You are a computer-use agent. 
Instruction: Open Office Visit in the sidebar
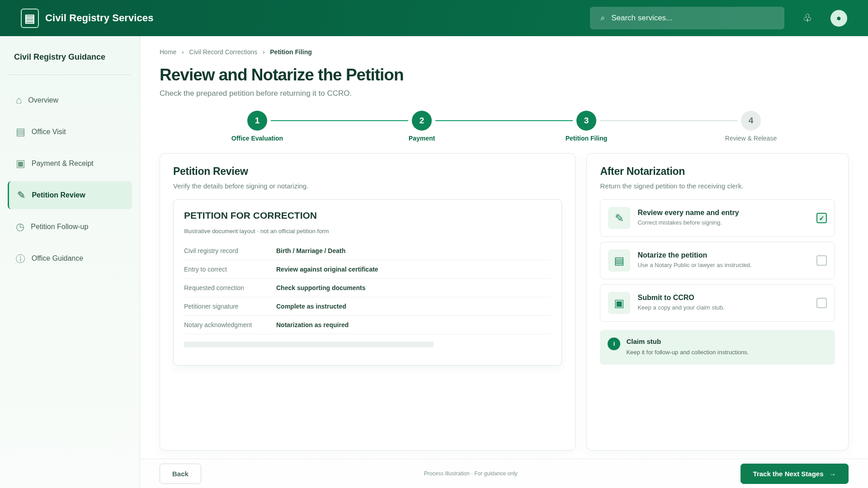[70, 132]
